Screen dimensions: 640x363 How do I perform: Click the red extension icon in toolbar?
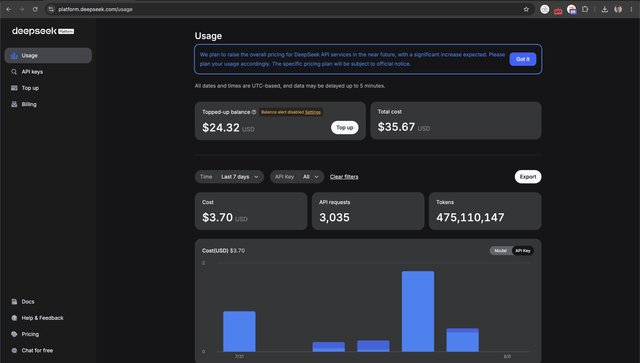558,10
